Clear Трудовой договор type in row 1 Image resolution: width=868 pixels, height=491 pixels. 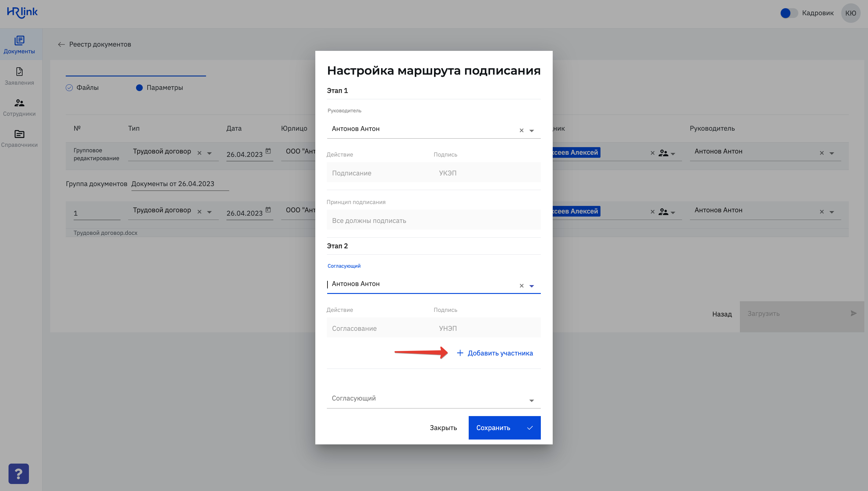pyautogui.click(x=199, y=212)
